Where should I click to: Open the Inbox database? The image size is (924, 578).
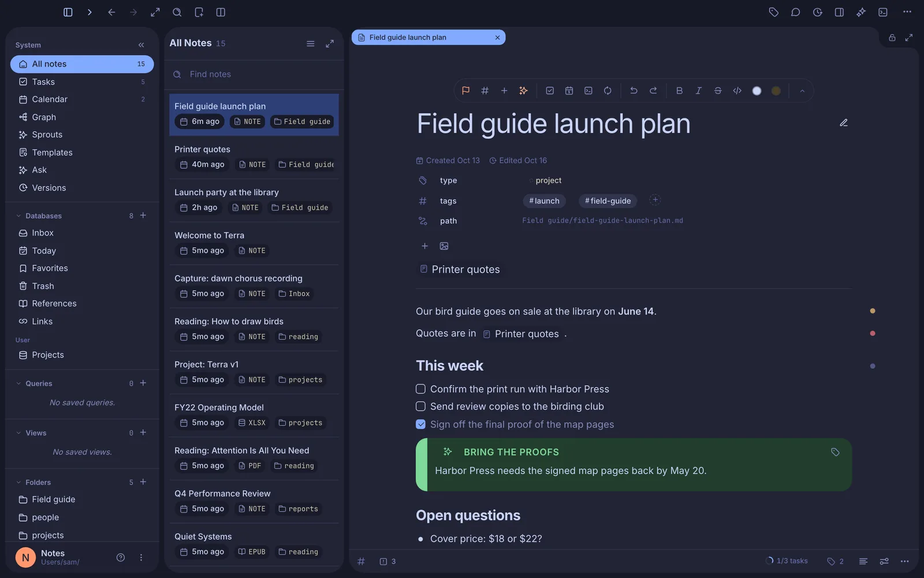pos(82,233)
